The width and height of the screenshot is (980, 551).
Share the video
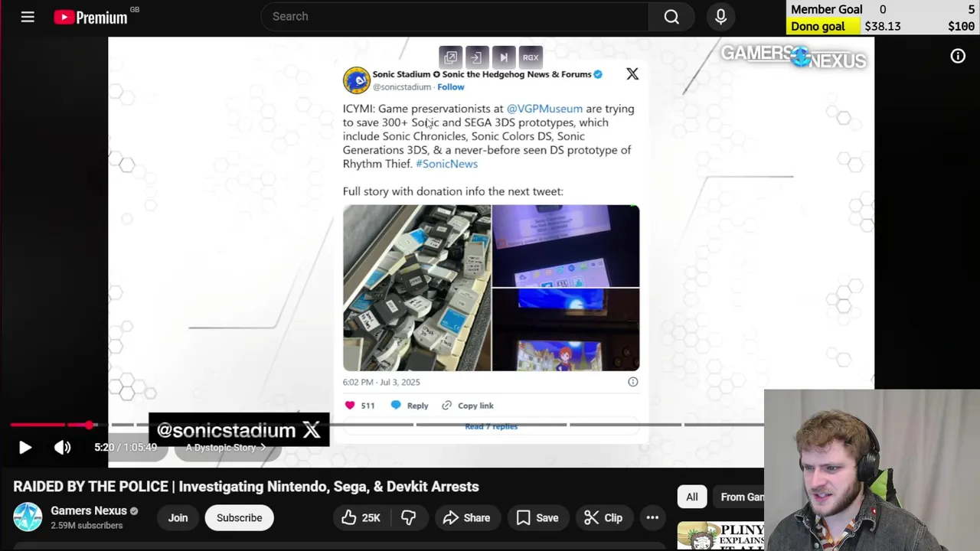click(x=466, y=518)
